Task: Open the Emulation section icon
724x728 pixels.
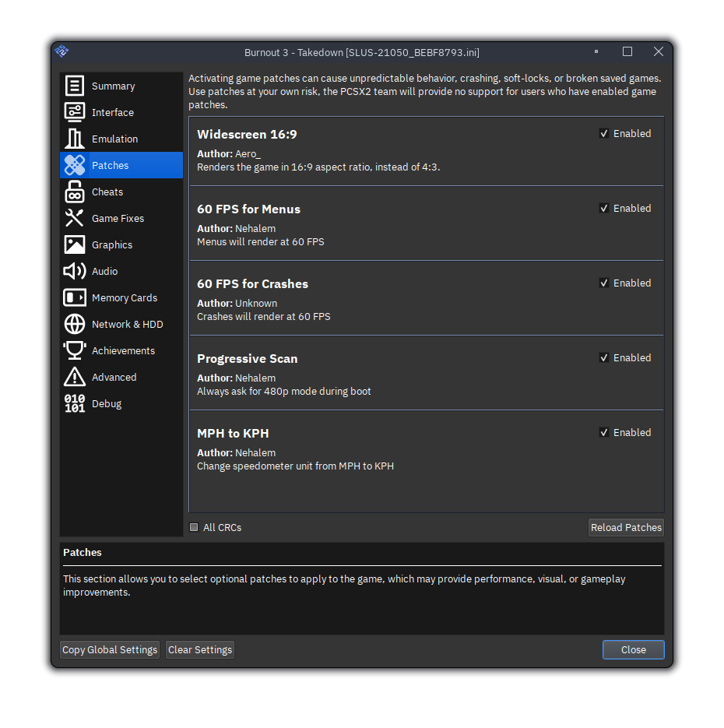Action: click(75, 139)
